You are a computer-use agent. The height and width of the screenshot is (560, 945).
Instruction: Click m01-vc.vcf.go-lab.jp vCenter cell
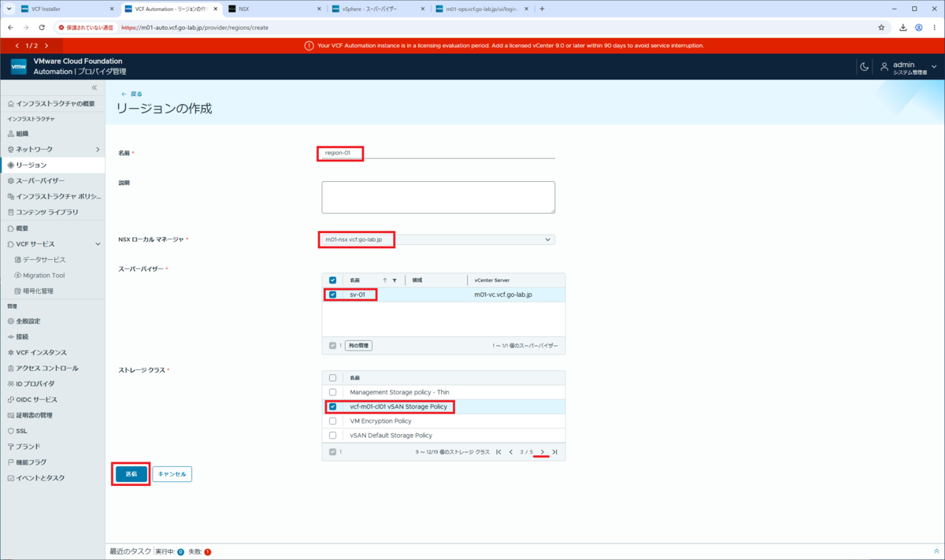point(503,295)
